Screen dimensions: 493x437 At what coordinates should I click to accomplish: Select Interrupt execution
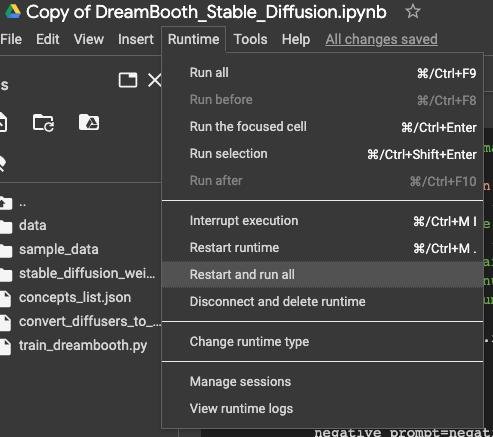coord(323,221)
